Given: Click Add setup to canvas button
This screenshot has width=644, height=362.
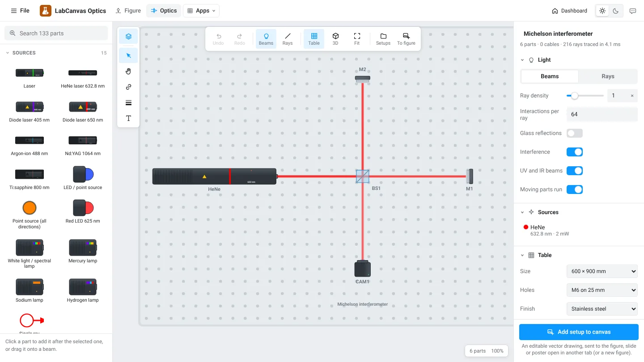Looking at the screenshot, I should tap(579, 332).
